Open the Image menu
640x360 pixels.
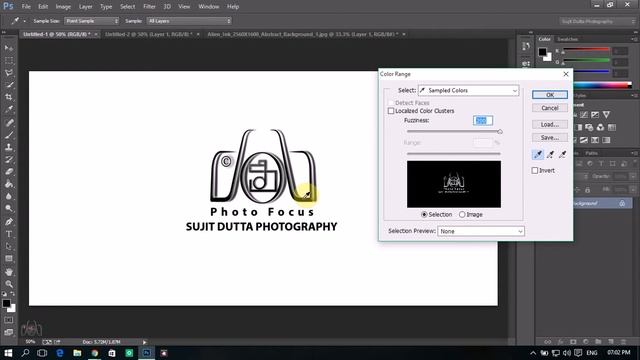tap(63, 7)
